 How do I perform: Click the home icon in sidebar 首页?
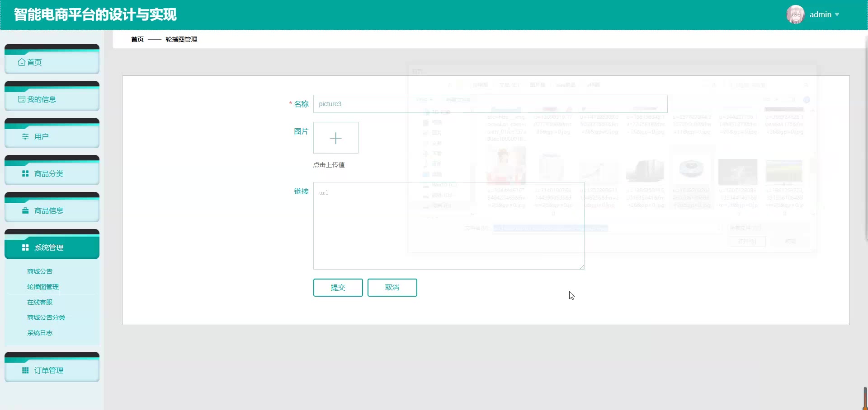pyautogui.click(x=21, y=62)
